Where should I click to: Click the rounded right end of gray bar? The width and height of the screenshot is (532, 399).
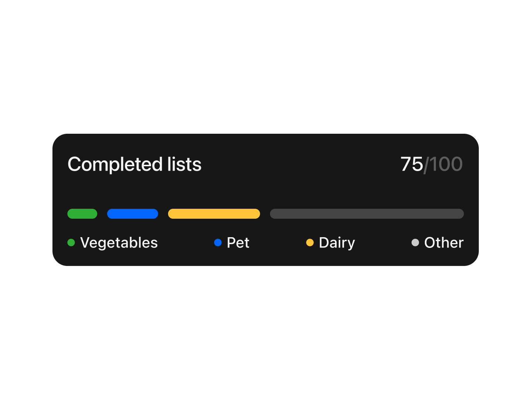point(460,214)
